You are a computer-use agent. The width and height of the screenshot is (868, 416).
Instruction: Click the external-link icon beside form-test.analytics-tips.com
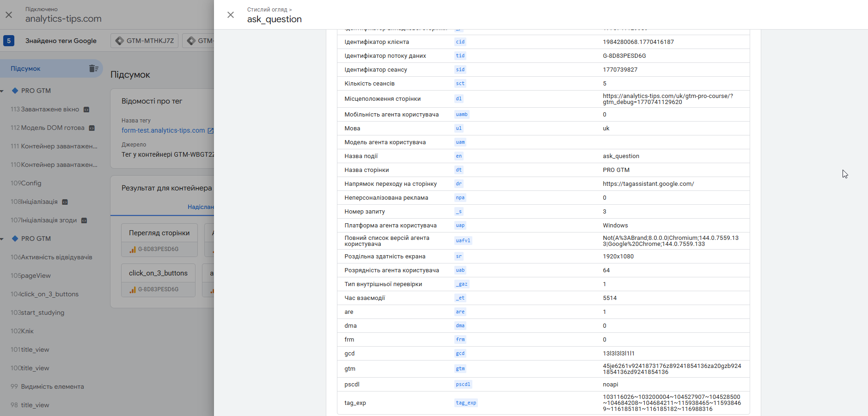tap(210, 131)
